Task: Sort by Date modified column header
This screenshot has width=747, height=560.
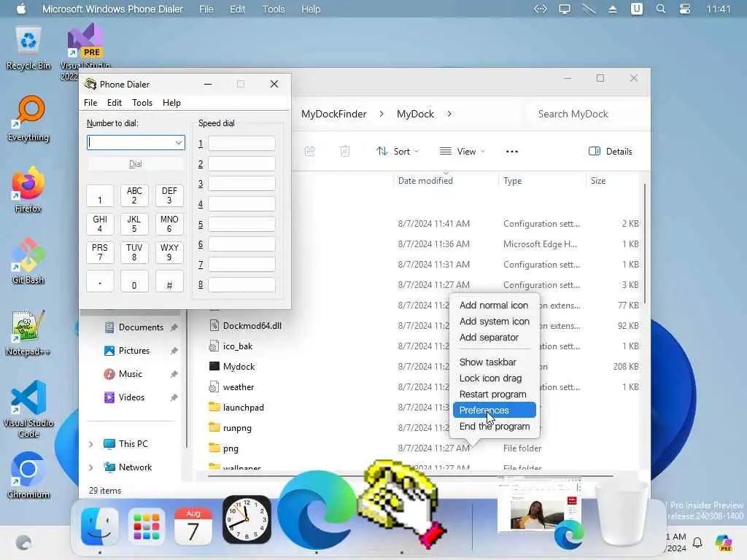Action: click(425, 181)
